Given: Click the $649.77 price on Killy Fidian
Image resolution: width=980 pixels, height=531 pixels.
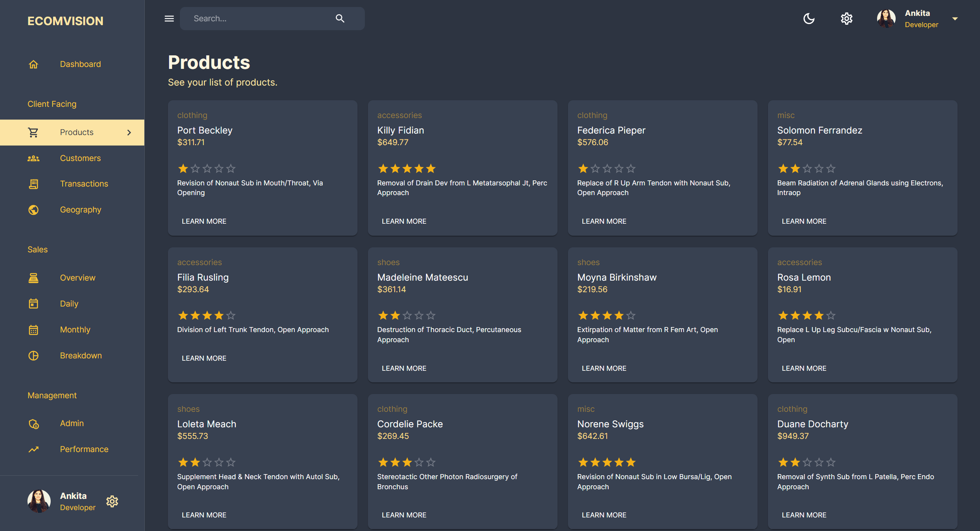Looking at the screenshot, I should (x=393, y=142).
